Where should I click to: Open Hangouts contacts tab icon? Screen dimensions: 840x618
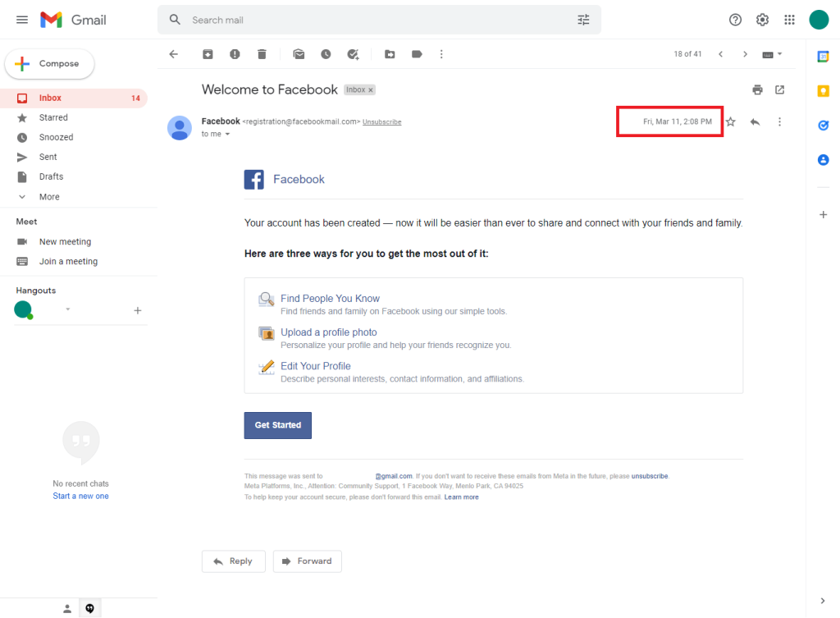[x=67, y=608]
